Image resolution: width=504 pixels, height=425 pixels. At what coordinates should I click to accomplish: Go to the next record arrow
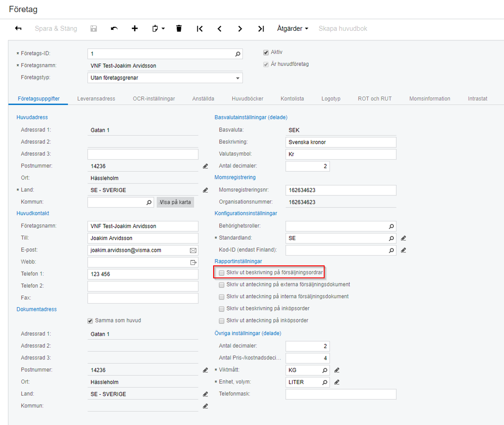240,29
